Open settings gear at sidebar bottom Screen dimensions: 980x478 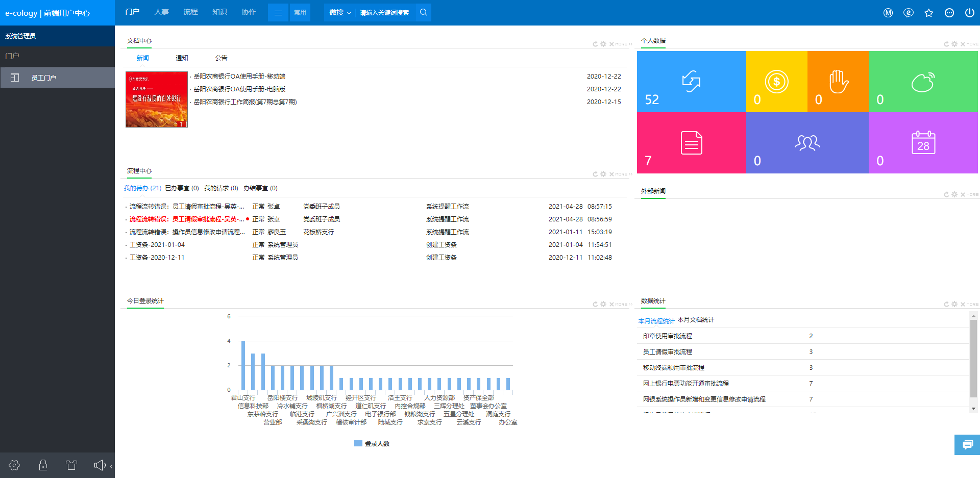14,465
